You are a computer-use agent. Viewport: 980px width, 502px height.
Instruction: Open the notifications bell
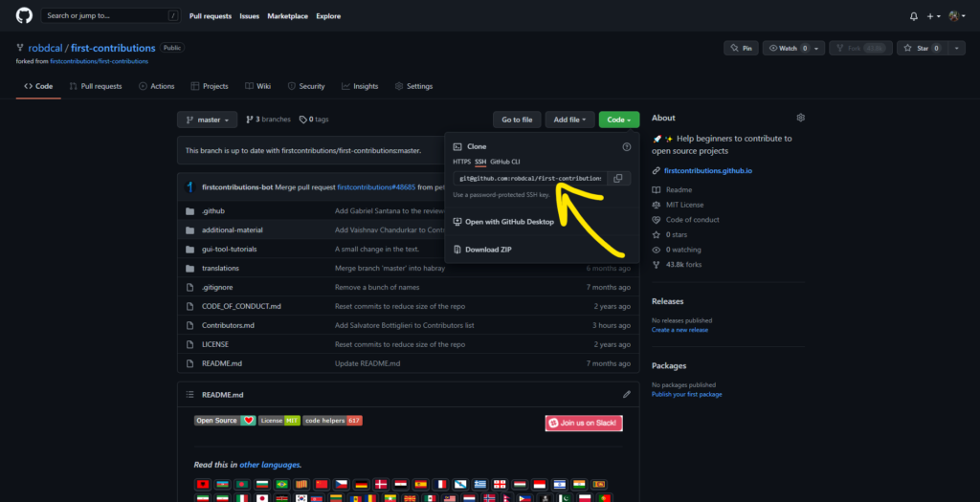point(914,16)
